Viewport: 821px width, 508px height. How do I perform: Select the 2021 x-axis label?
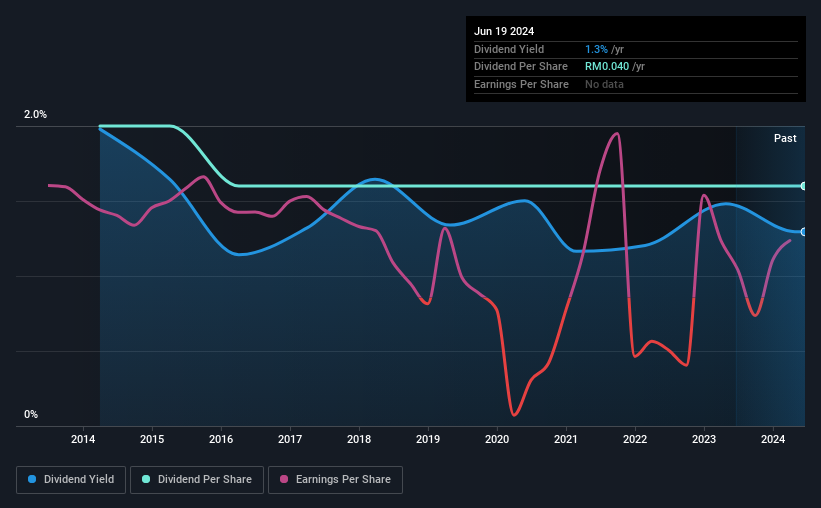coord(566,439)
